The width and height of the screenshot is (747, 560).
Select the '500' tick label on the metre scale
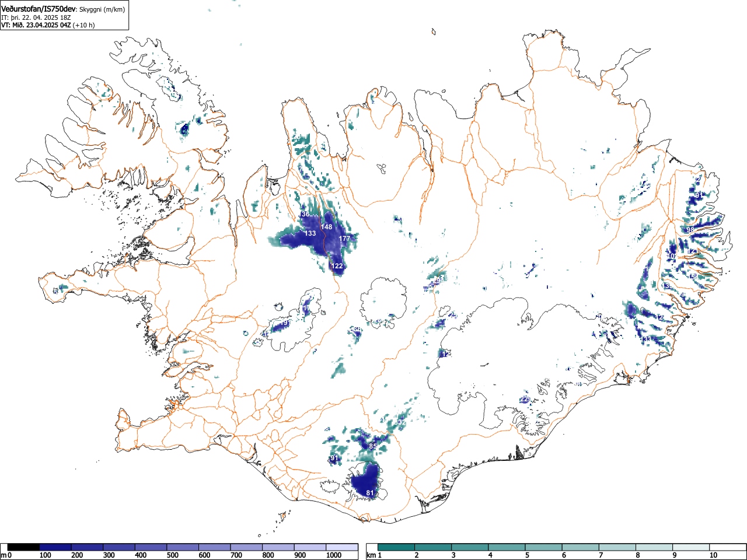(172, 555)
